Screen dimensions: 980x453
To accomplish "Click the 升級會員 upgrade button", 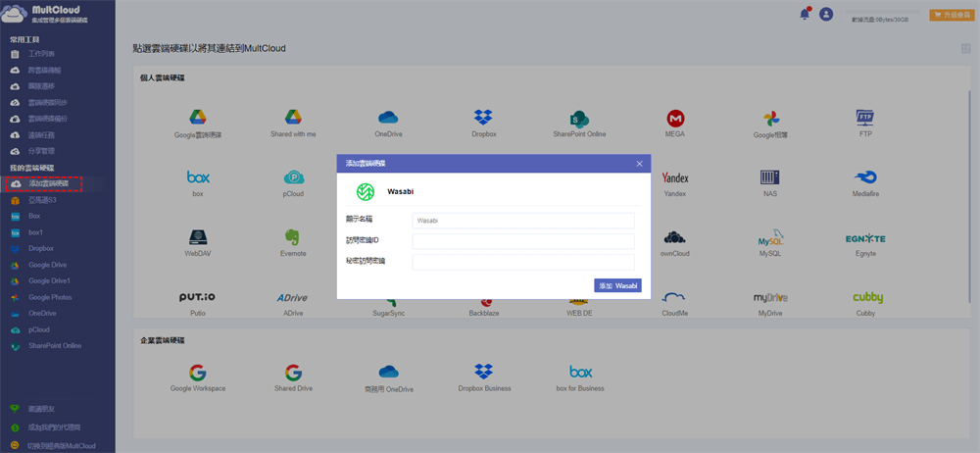I will (x=952, y=15).
